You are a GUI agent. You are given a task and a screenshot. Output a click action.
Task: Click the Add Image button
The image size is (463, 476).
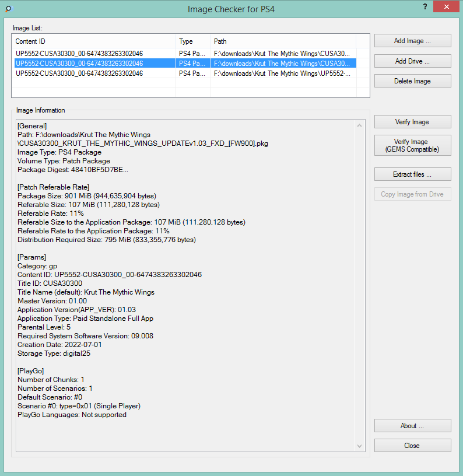point(412,41)
